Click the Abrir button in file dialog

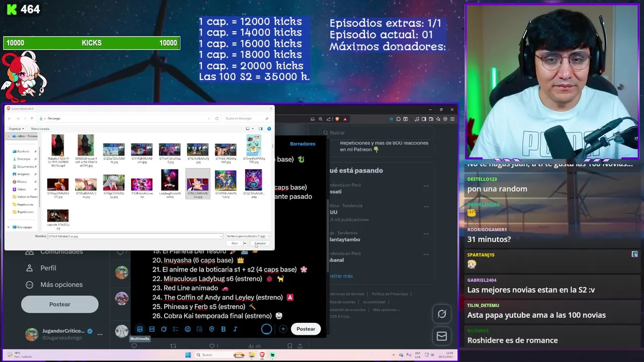tap(234, 243)
